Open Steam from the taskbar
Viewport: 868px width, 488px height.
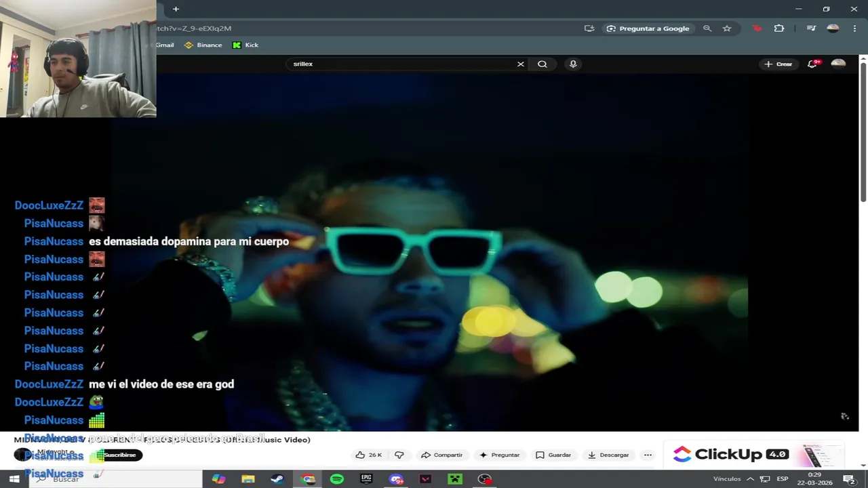pos(277,479)
